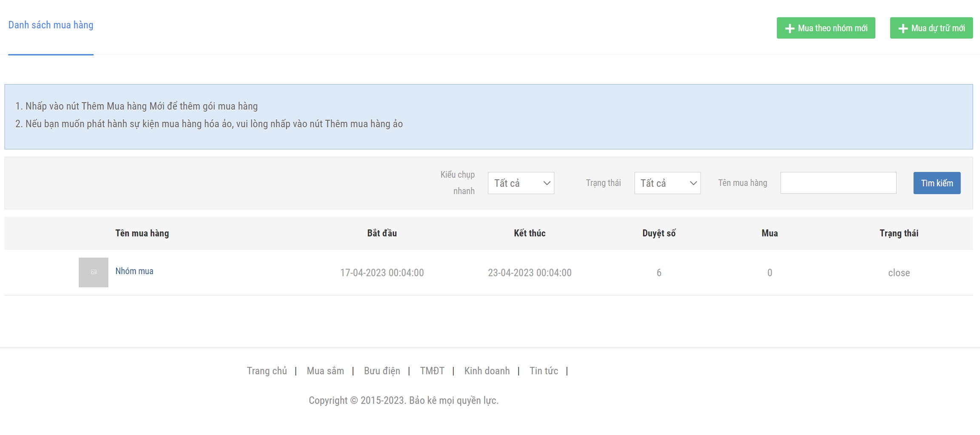The image size is (980, 435).
Task: Open the Kiểu chụp nhanh dropdown
Action: click(521, 183)
